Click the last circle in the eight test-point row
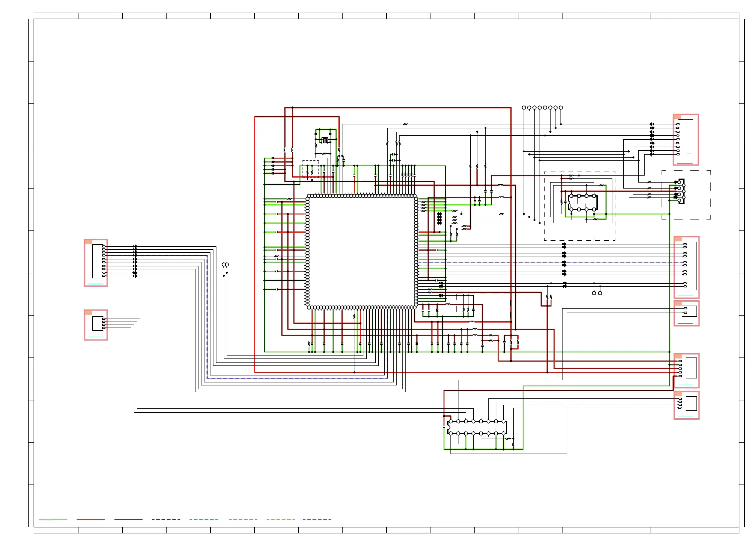 (561, 107)
